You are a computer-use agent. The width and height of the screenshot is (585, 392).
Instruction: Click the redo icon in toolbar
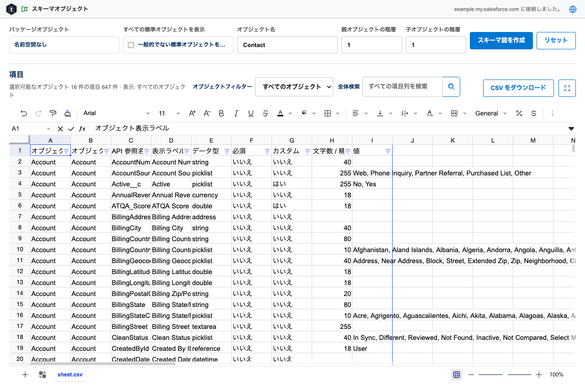(38, 113)
